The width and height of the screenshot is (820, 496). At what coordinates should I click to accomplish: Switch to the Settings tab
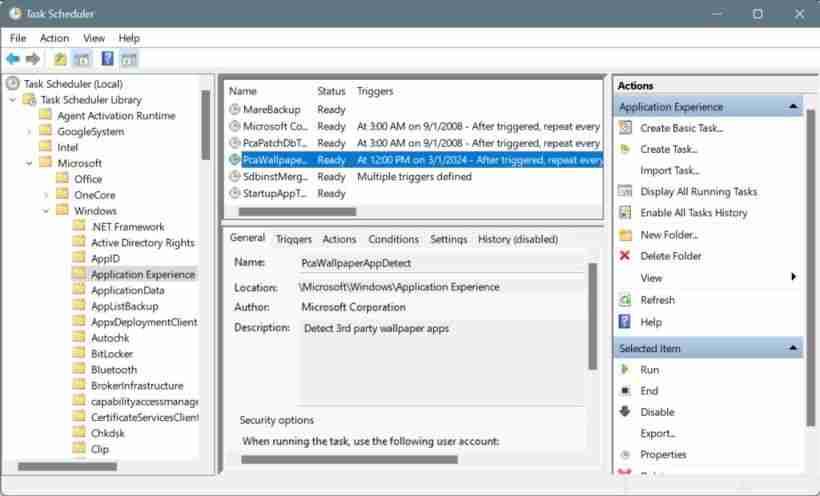point(449,239)
